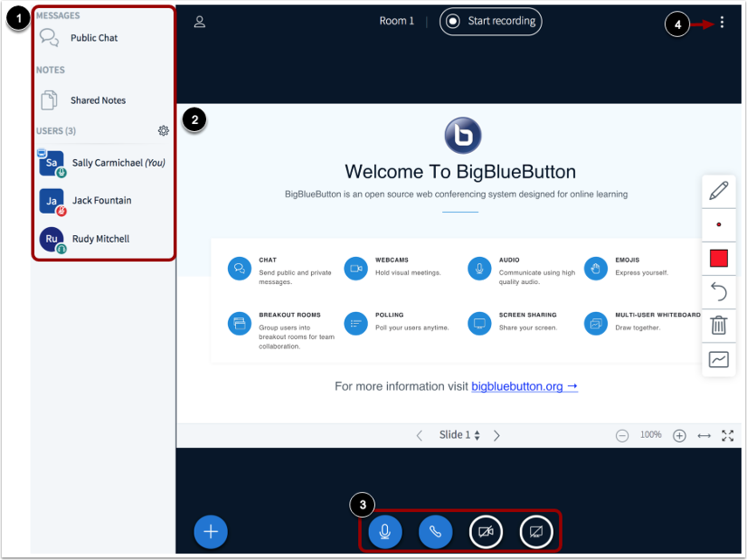
Task: Open the manage users gear settings
Action: (x=163, y=130)
